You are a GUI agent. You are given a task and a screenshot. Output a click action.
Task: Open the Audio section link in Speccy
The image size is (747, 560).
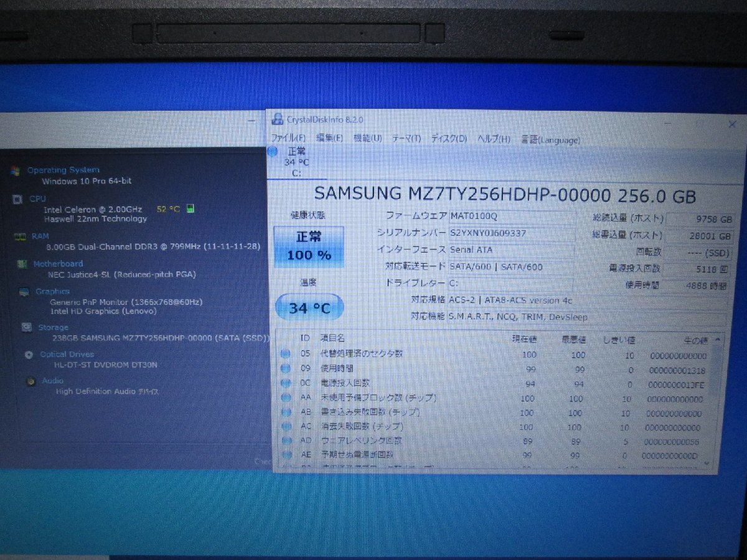[x=53, y=381]
